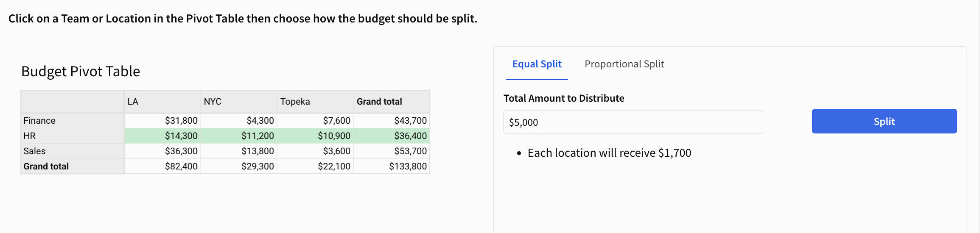Screen dimensions: 980x233
Task: Select the HR team row header
Action: (30, 136)
